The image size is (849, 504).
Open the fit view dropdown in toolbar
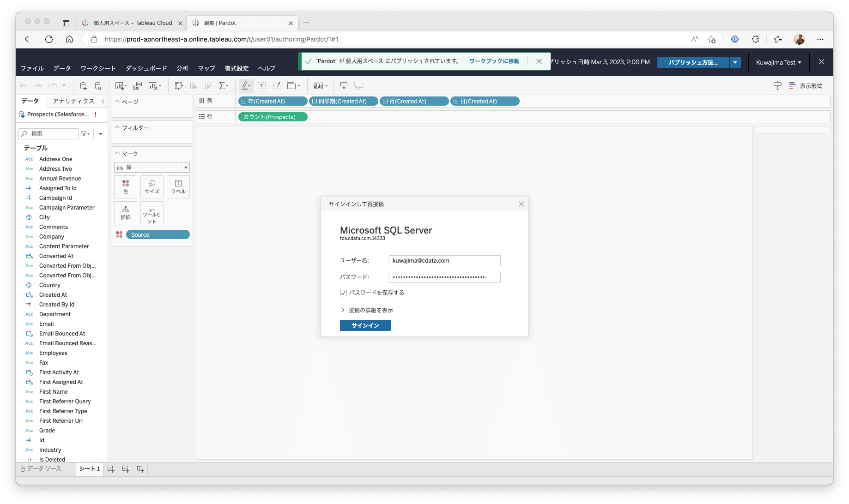(x=294, y=86)
